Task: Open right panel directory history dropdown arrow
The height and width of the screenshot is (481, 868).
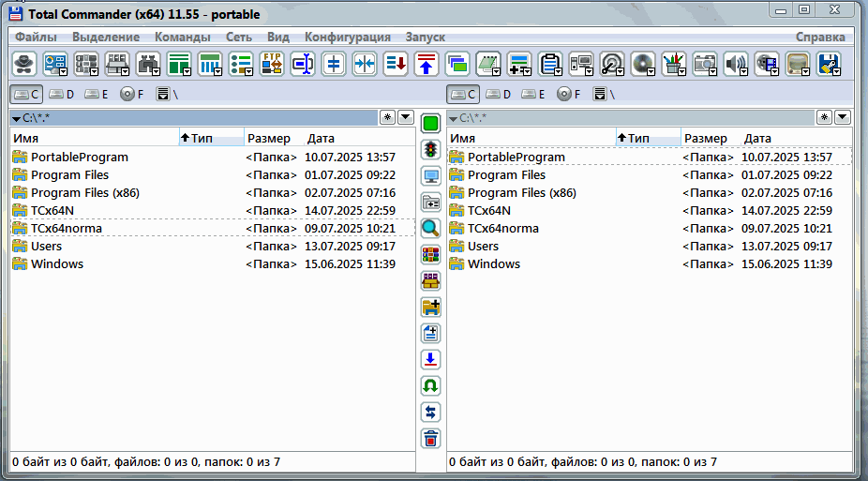Action: (x=843, y=117)
